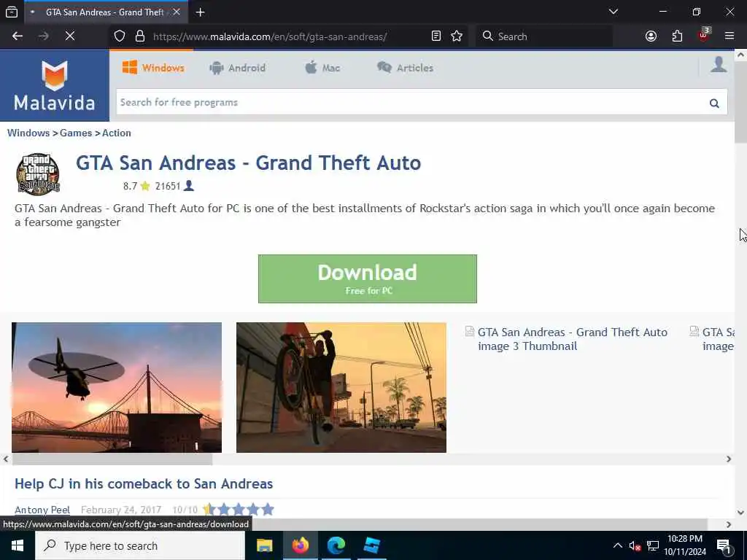Screen dimensions: 747x560
Task: Click the taskbar 'Type here to search' box
Action: pos(140,545)
